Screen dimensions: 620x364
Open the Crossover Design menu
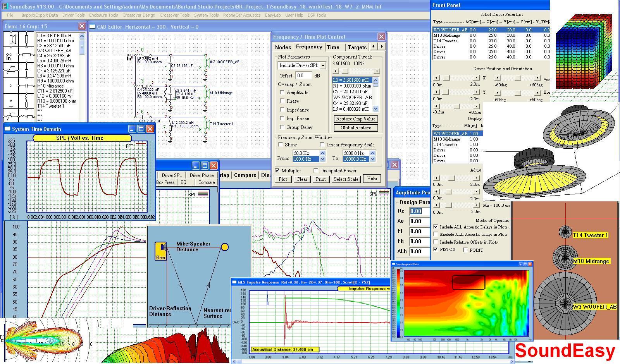[139, 15]
